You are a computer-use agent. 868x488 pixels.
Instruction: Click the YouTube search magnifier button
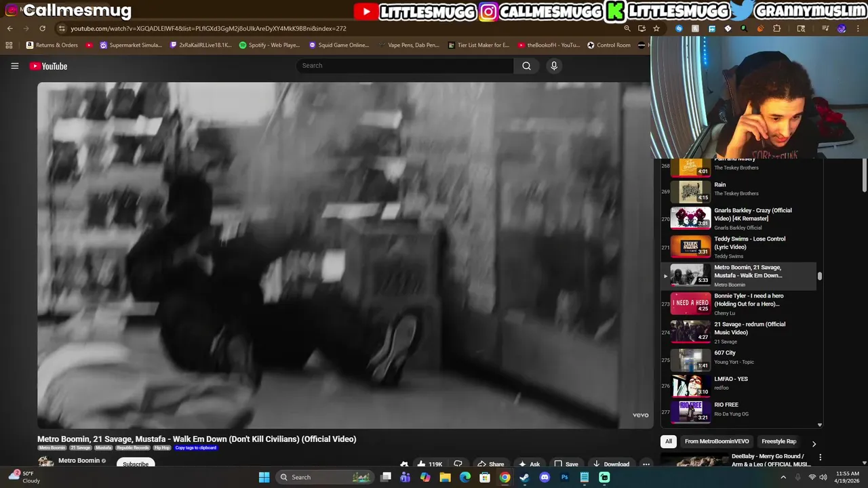526,66
